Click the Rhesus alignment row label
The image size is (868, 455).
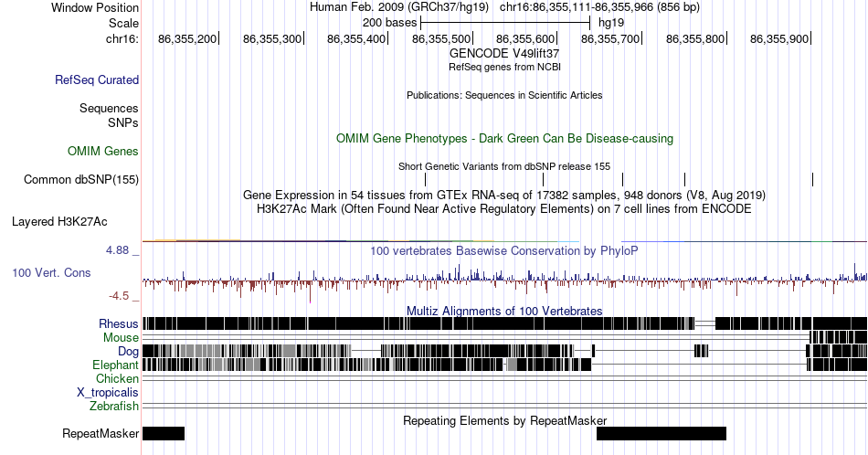pyautogui.click(x=119, y=323)
